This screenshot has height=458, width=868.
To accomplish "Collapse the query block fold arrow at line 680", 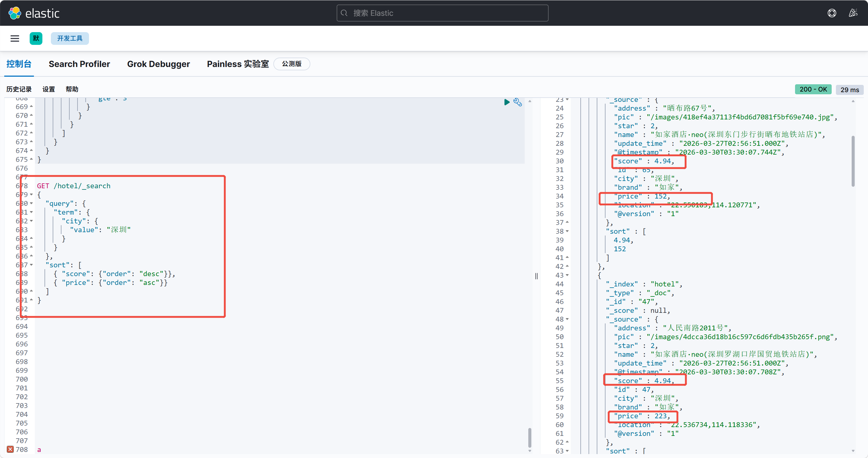I will 31,203.
